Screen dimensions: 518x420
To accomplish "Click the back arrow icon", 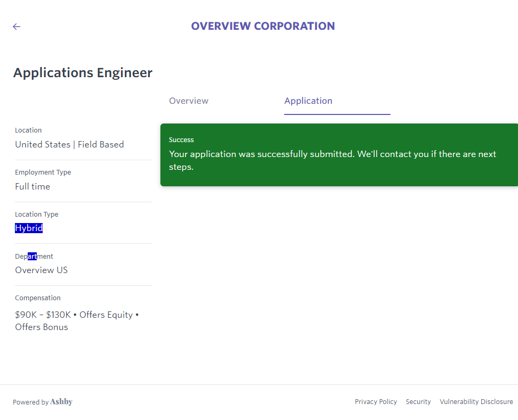I will pos(17,27).
